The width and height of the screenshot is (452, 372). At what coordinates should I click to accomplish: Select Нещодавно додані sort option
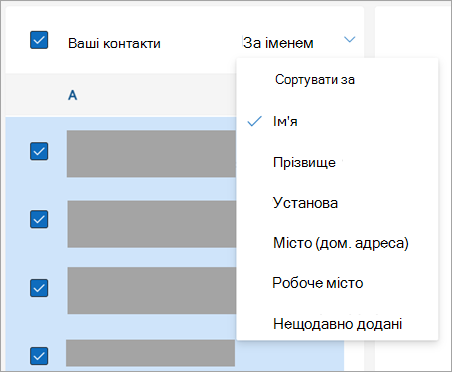tap(337, 324)
